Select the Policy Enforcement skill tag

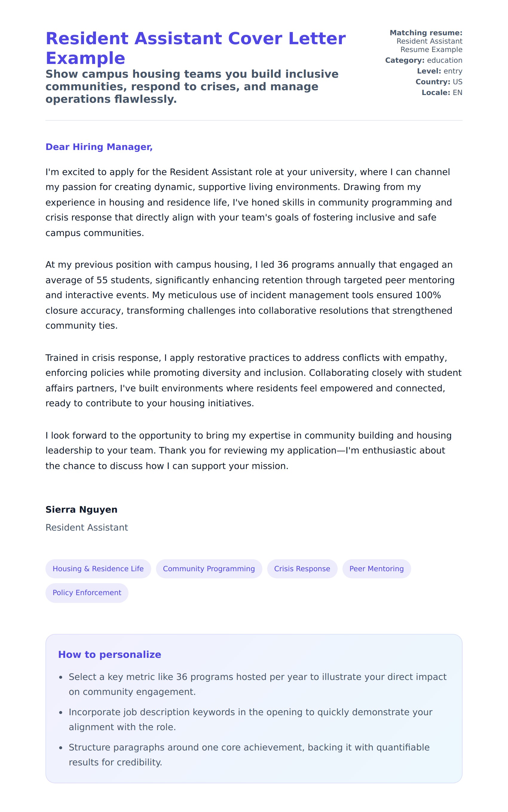click(87, 592)
